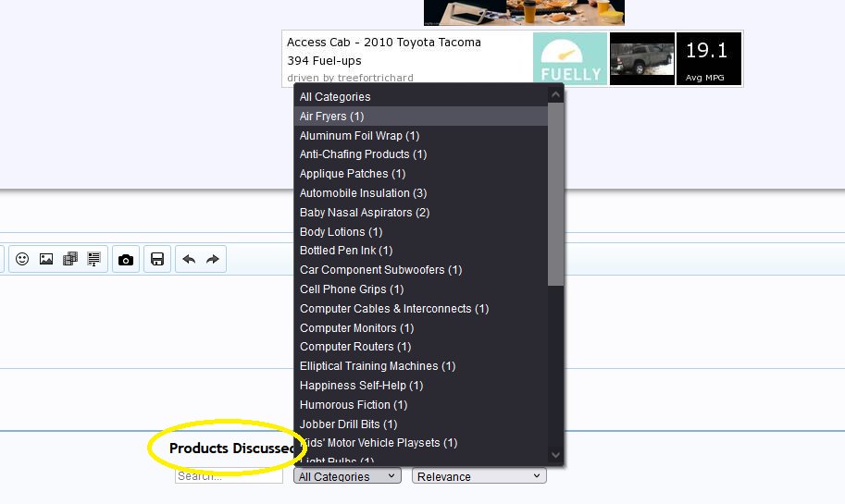Screen dimensions: 845x504
Task: Click the category list scrollbar thumb
Action: click(x=555, y=194)
